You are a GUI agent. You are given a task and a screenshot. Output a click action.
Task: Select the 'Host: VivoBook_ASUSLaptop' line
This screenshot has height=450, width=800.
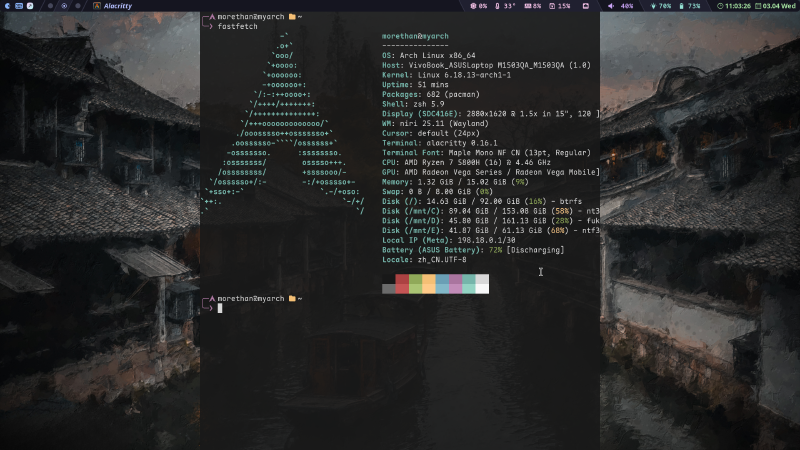486,65
